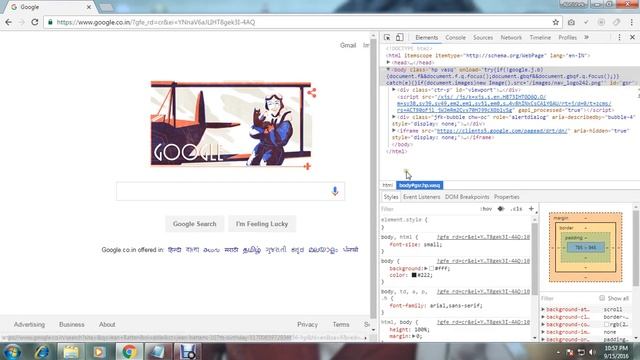Image resolution: width=640 pixels, height=360 pixels.
Task: Click the Google Search button
Action: (x=195, y=224)
